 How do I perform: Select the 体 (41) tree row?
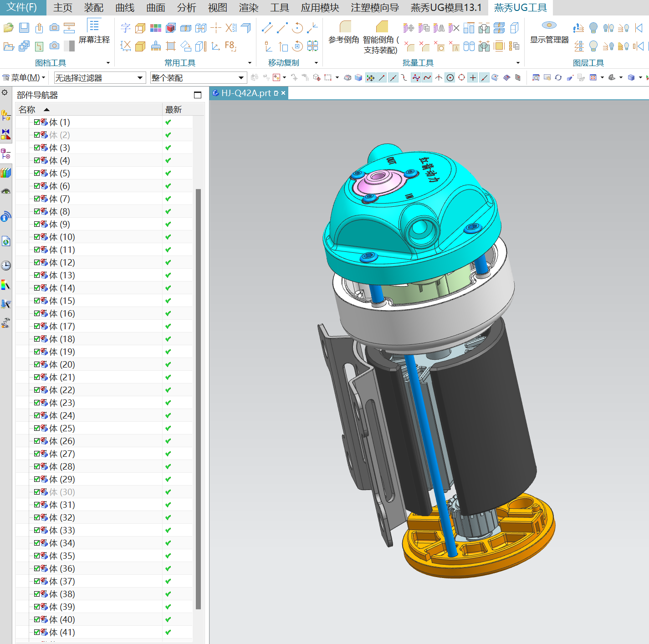pyautogui.click(x=104, y=632)
